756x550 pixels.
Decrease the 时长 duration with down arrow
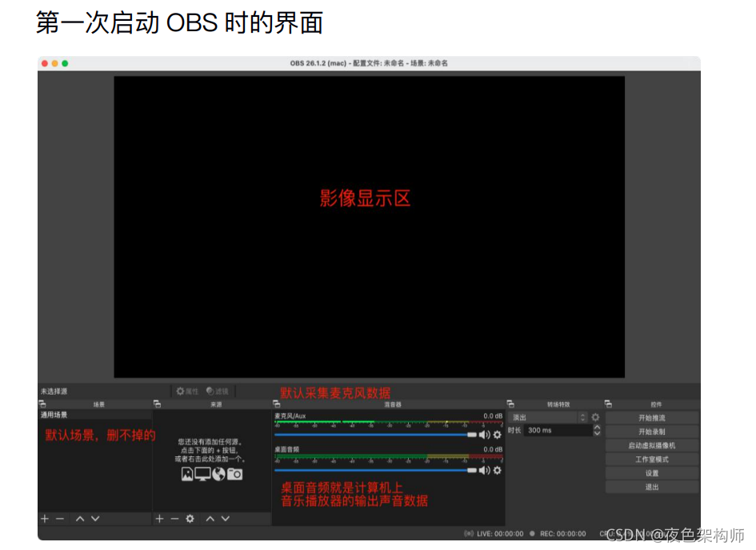[597, 433]
